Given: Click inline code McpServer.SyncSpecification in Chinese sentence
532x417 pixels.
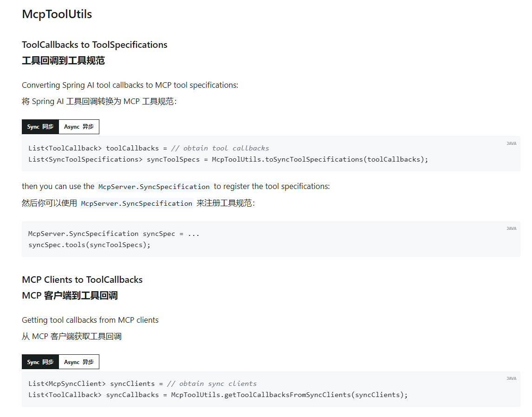Looking at the screenshot, I should click(x=136, y=203).
